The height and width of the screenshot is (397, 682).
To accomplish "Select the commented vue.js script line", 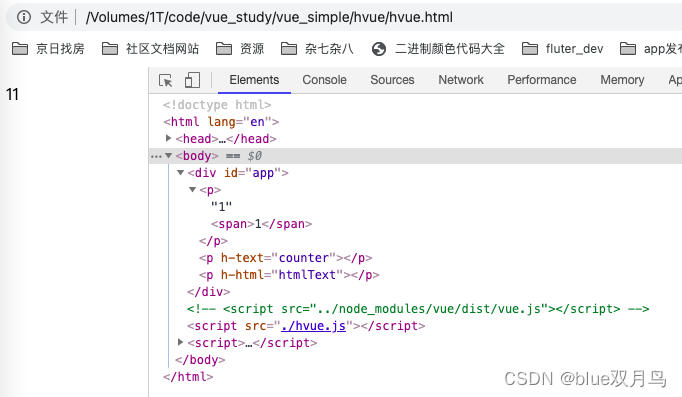I will tap(418, 309).
